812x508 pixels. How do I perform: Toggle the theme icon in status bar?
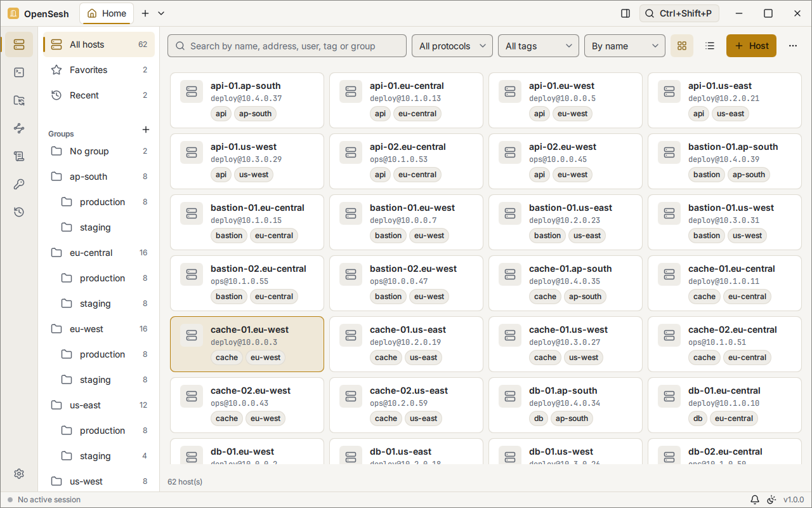[x=771, y=500]
